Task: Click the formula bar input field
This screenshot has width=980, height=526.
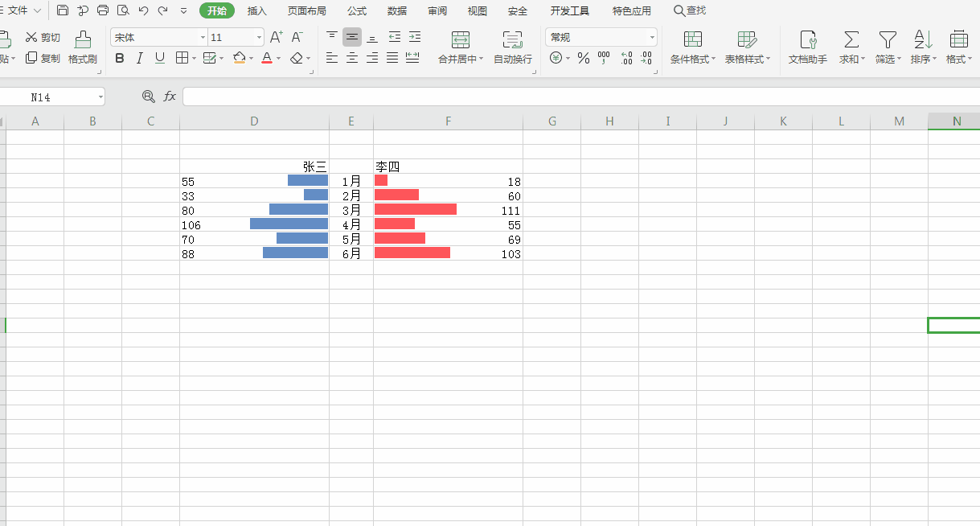Action: coord(581,97)
